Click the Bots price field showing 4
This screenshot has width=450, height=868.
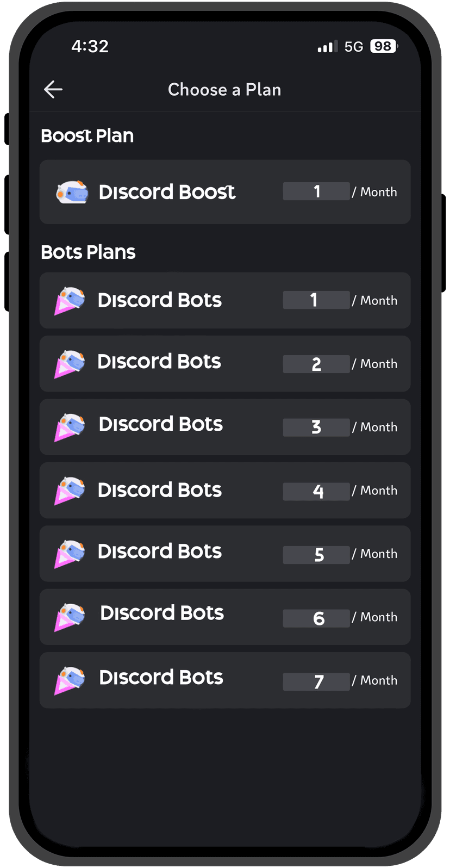coord(316,491)
